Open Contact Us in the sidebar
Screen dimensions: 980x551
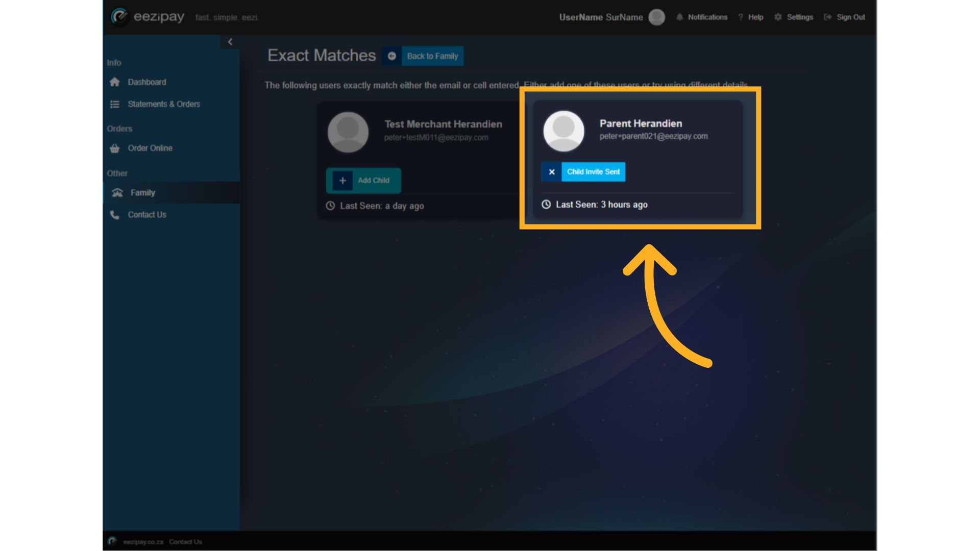pos(147,215)
